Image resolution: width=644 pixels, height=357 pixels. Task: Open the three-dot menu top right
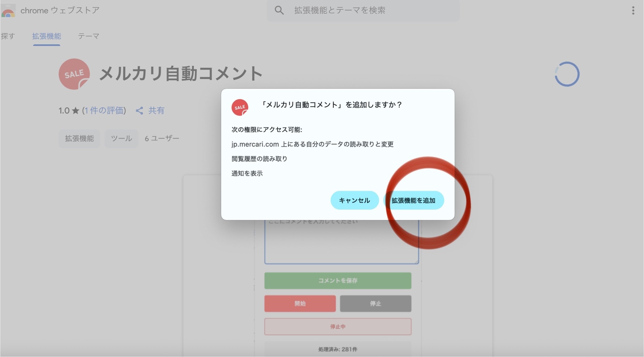point(633,11)
